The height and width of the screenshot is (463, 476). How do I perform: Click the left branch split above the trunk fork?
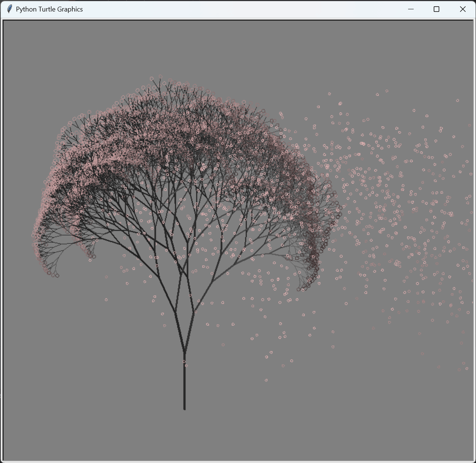(175, 312)
